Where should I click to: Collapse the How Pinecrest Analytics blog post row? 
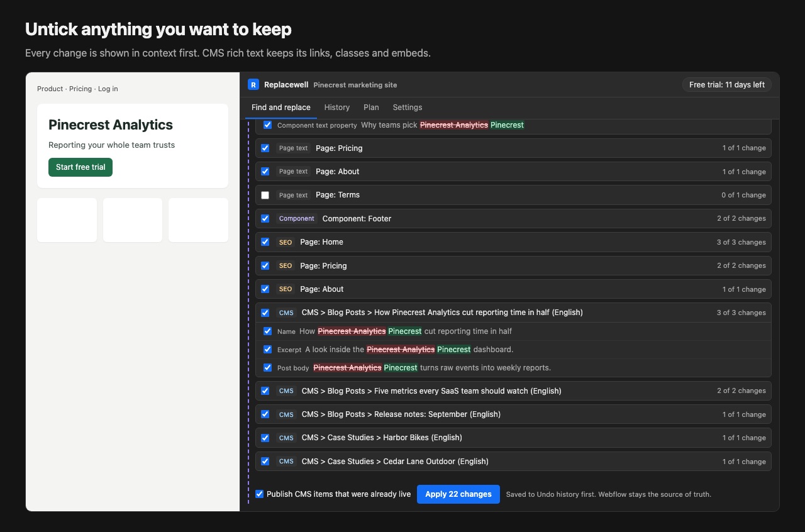click(513, 313)
